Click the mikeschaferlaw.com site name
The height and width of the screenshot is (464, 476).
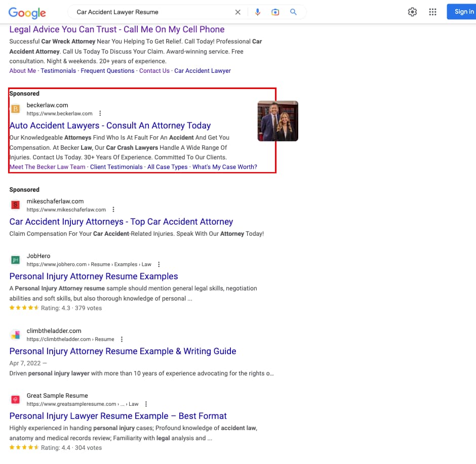coord(55,201)
